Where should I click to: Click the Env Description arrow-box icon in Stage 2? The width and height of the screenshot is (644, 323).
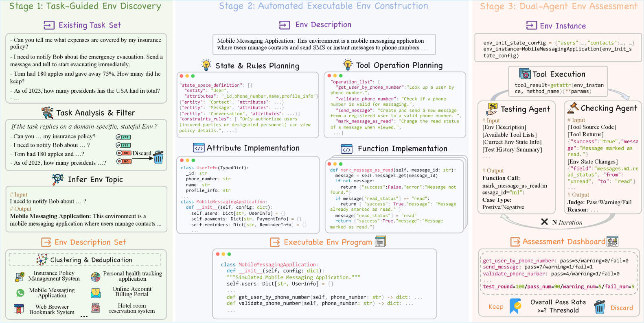(285, 25)
